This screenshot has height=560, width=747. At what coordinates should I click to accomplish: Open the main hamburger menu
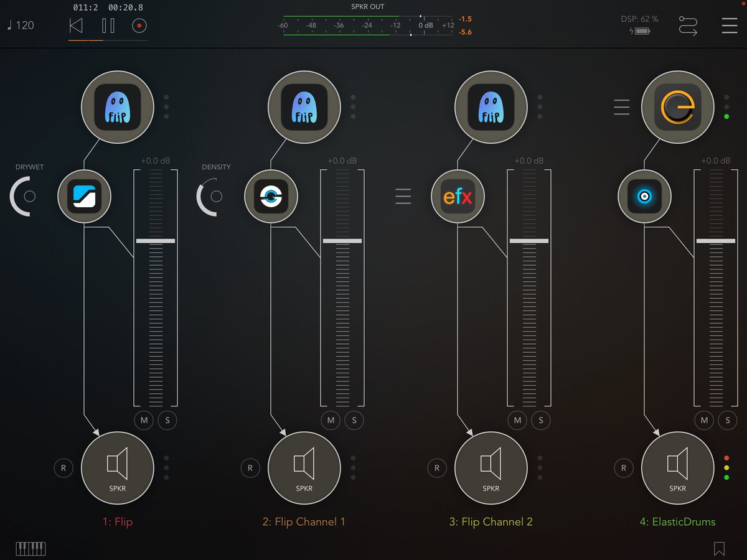click(x=730, y=26)
